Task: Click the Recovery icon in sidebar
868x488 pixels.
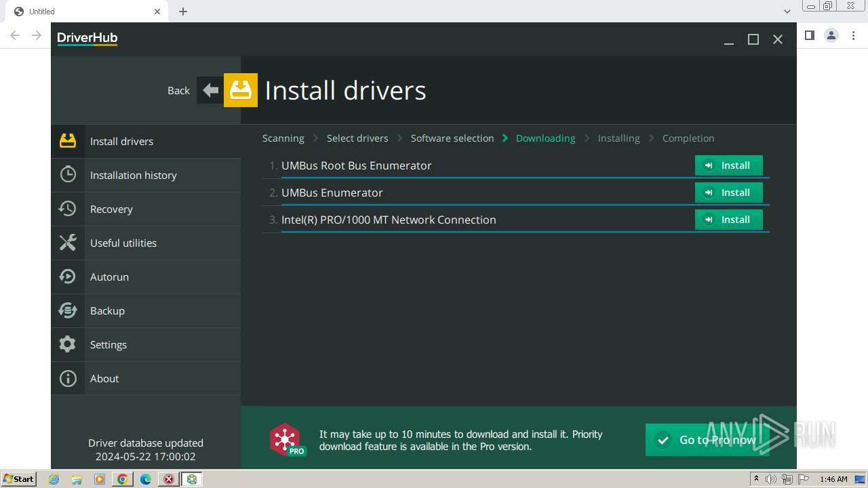Action: coord(68,209)
